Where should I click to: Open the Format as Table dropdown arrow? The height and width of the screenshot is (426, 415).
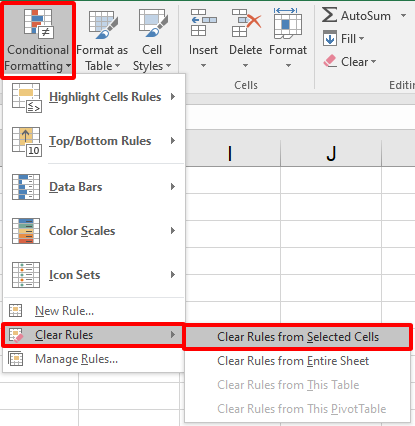[x=117, y=66]
